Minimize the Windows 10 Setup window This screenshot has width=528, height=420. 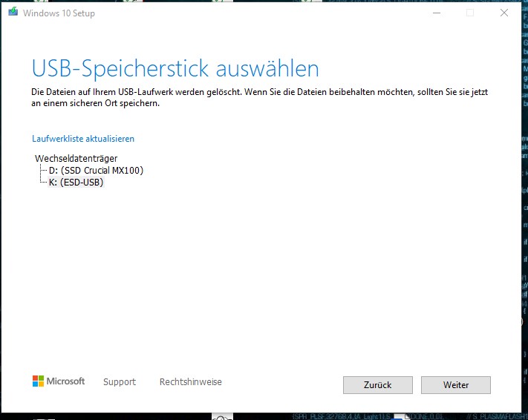coord(437,13)
